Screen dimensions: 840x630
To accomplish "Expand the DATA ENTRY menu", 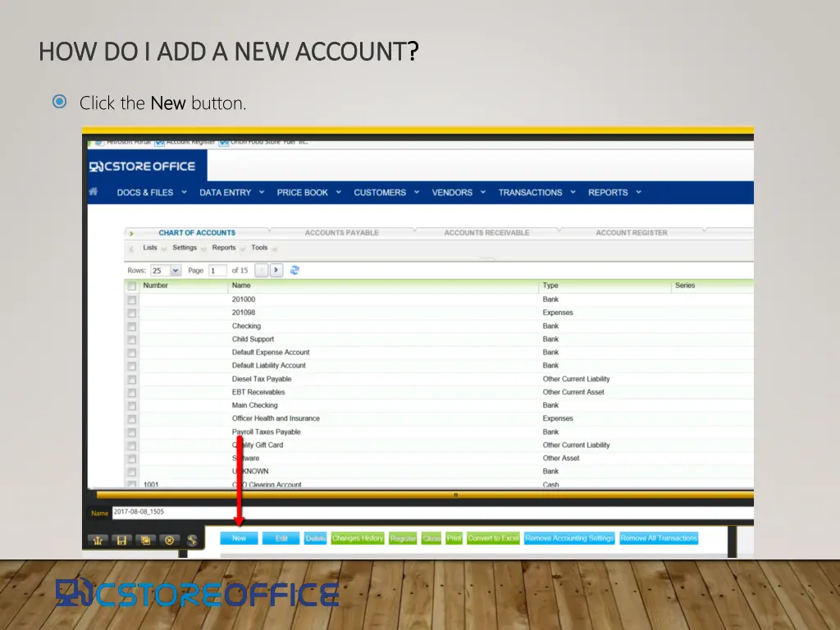I will [231, 193].
